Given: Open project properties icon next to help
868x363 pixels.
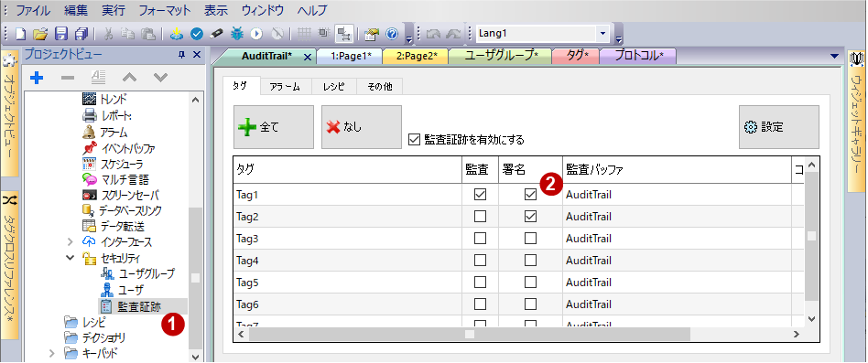Looking at the screenshot, I should [372, 34].
